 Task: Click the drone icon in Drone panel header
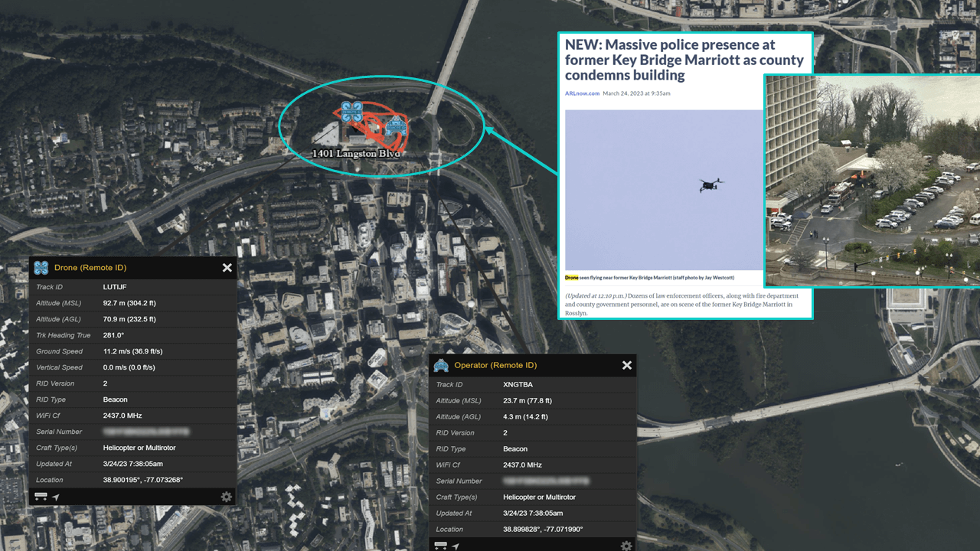pos(41,268)
